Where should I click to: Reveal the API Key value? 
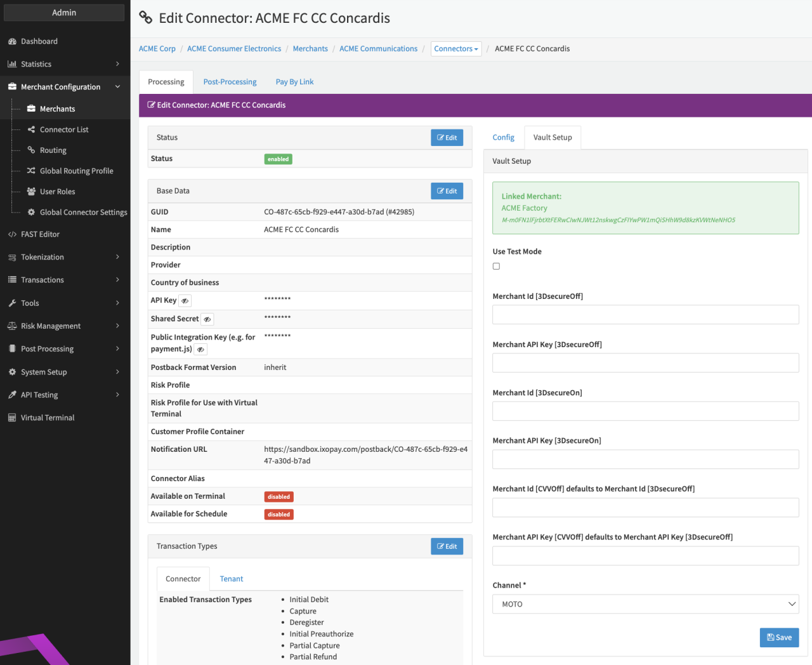(x=185, y=301)
